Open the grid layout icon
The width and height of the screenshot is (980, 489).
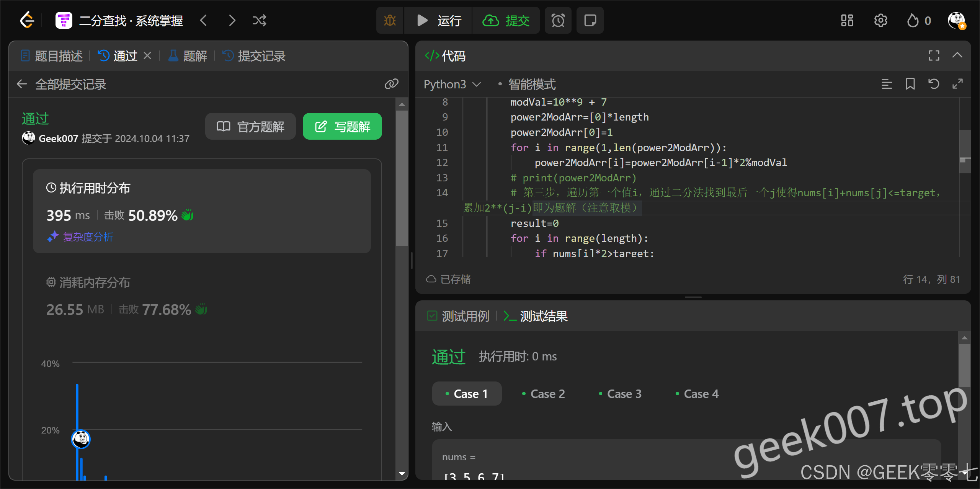tap(847, 20)
